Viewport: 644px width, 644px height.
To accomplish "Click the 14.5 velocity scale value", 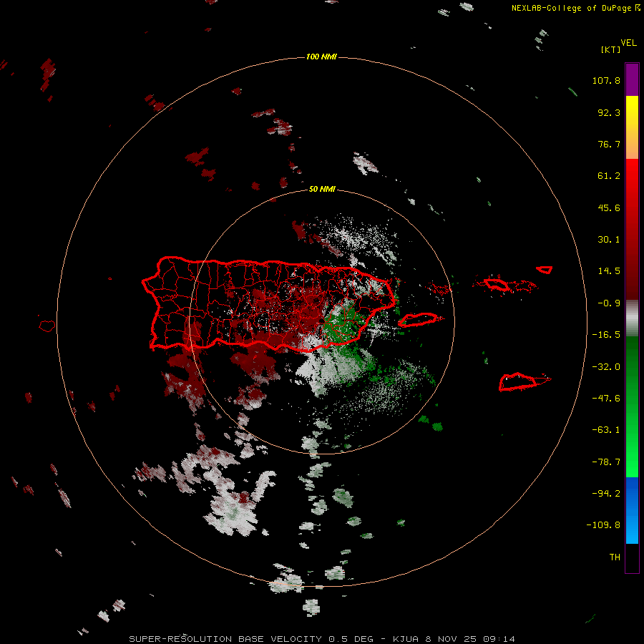I will click(x=609, y=271).
